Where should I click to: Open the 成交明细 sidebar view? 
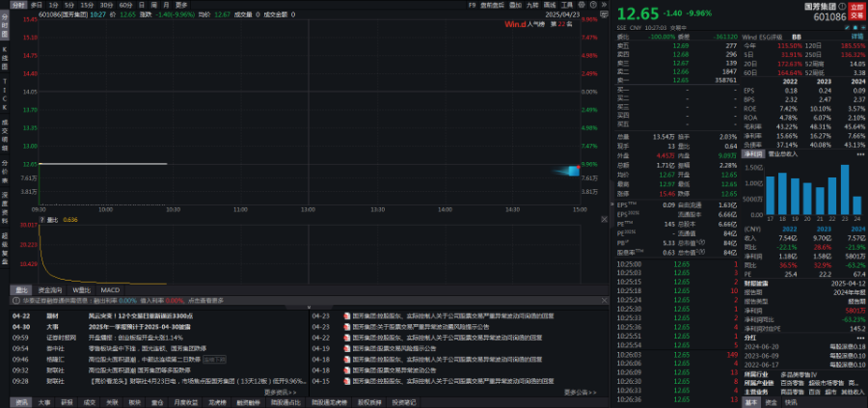click(x=5, y=135)
